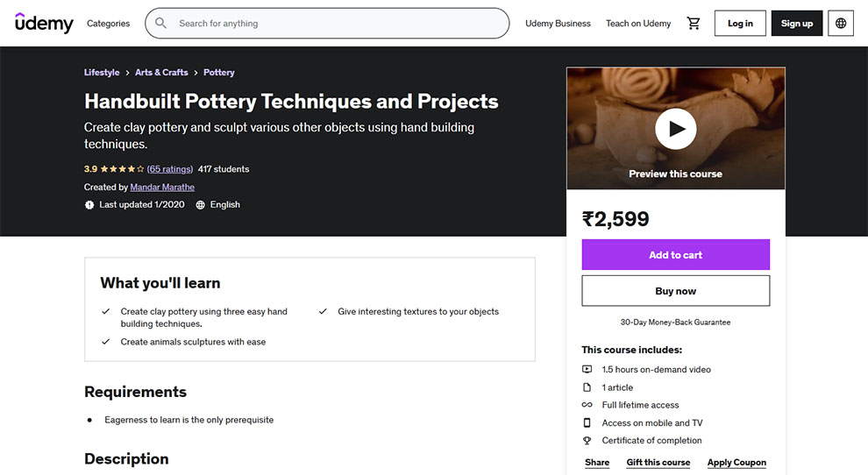Open the Categories menu
This screenshot has width=868, height=475.
(x=108, y=24)
